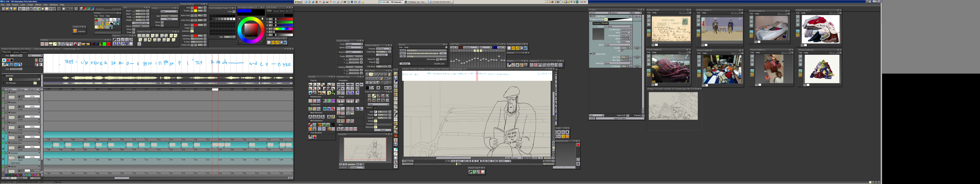Image resolution: width=980 pixels, height=184 pixels.
Task: Click first pencil brush in Tool Bin
Action: tap(310, 85)
